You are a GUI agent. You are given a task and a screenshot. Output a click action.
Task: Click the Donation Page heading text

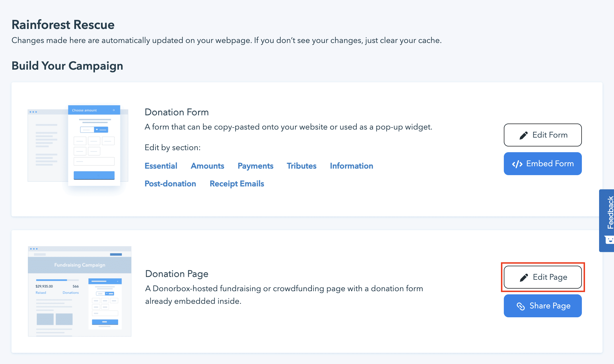176,274
